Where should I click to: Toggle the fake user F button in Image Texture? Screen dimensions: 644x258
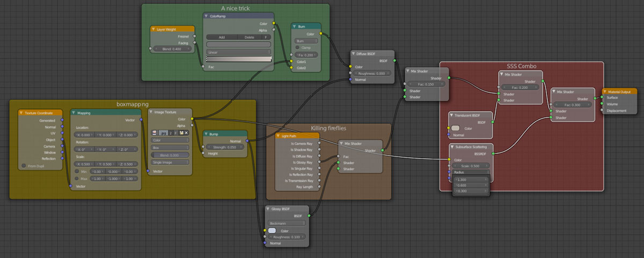[x=175, y=132]
